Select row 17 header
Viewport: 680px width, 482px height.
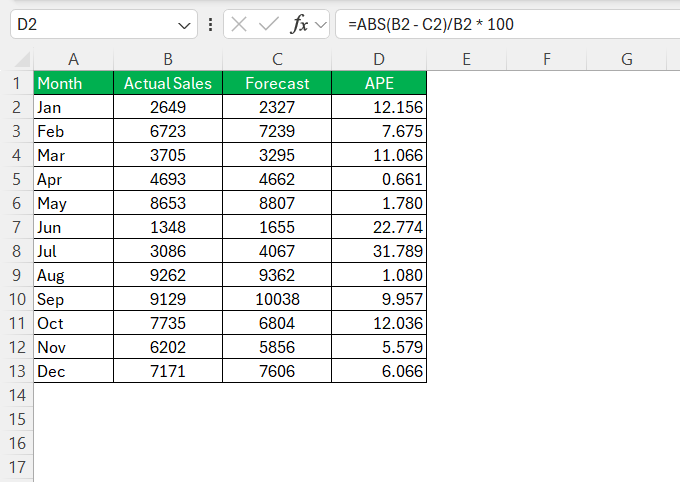16,467
